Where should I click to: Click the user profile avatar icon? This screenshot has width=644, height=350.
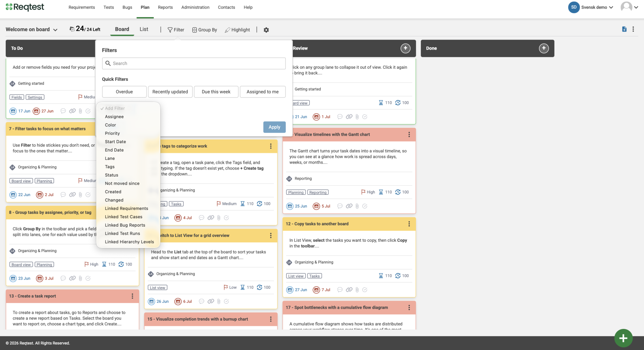[x=626, y=7]
